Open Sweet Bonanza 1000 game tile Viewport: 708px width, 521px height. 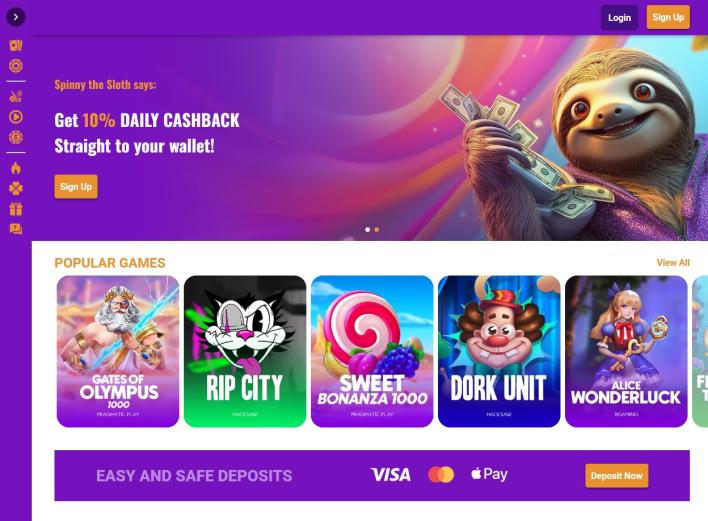tap(372, 351)
